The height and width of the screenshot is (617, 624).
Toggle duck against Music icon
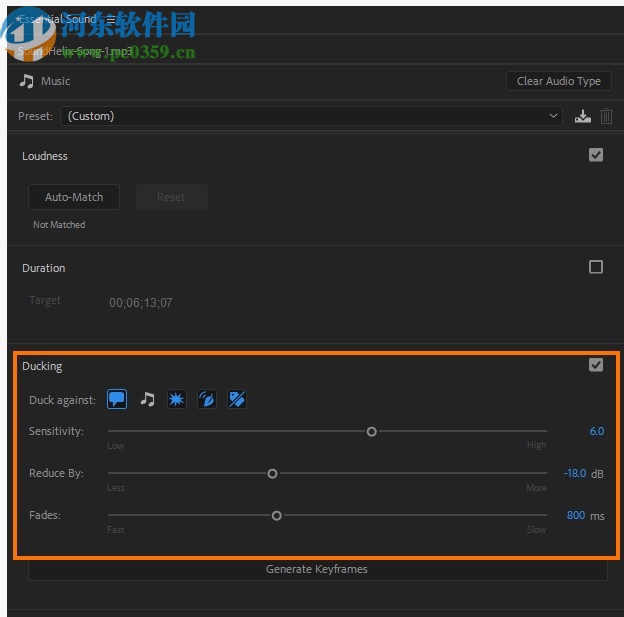pos(147,399)
